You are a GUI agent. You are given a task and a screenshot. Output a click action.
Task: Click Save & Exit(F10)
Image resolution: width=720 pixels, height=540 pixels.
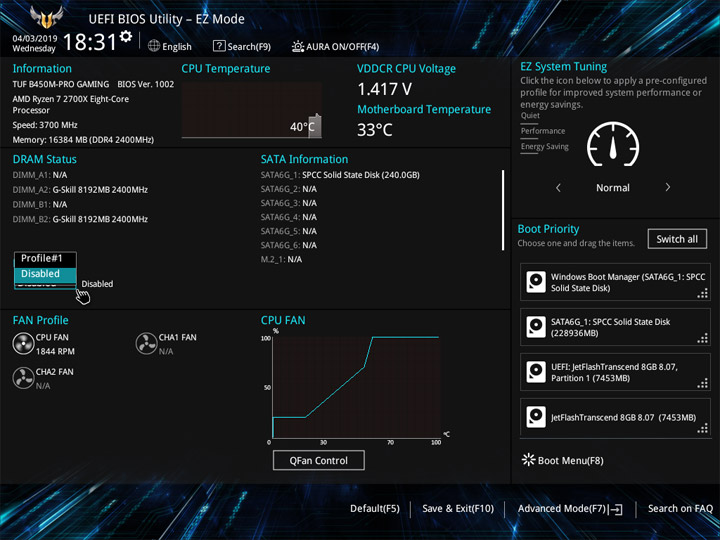458,508
